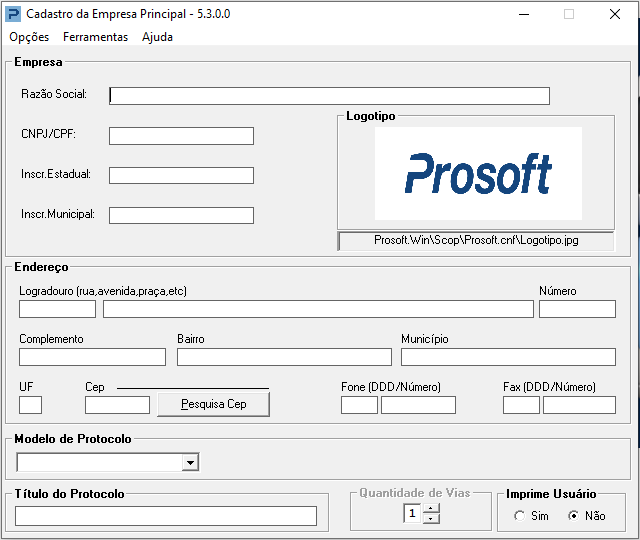The image size is (640, 540).
Task: Click the Fax DDD field
Action: [521, 405]
